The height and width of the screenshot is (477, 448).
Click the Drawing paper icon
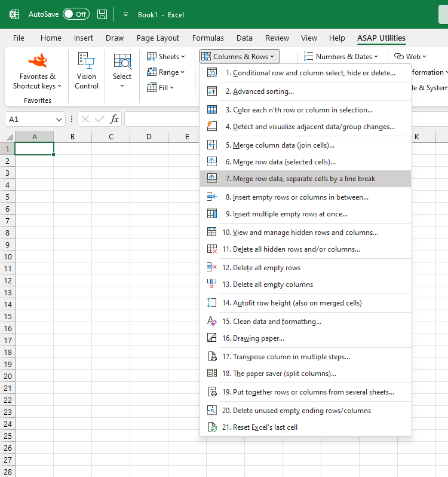tap(212, 338)
